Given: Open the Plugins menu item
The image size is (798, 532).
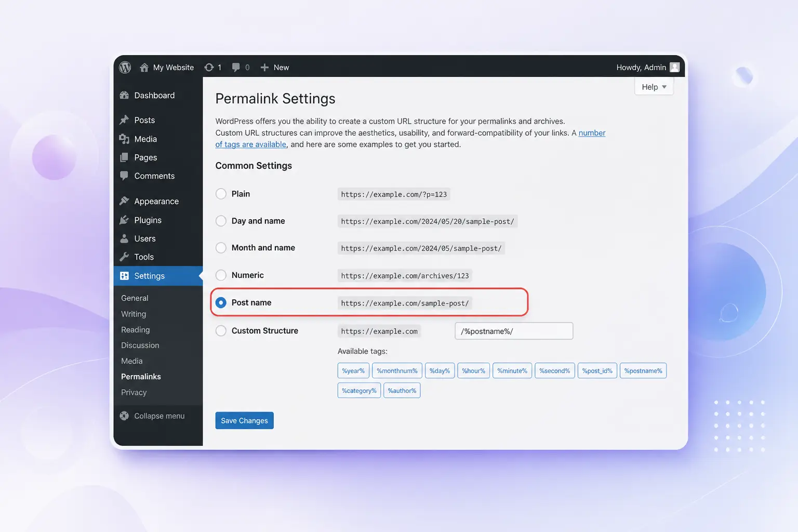Looking at the screenshot, I should pos(148,220).
